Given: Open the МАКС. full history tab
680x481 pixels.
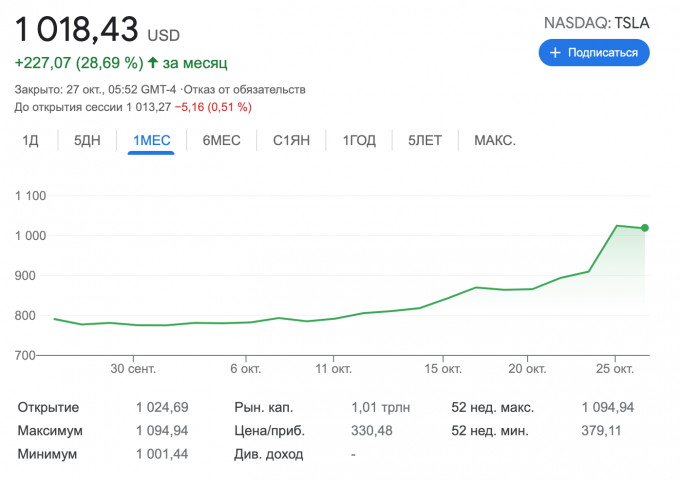Looking at the screenshot, I should point(495,141).
